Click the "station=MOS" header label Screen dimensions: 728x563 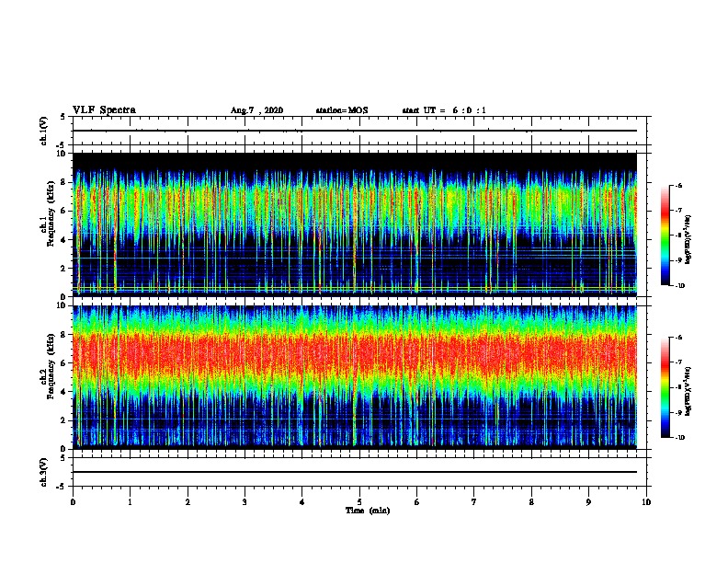pyautogui.click(x=342, y=110)
